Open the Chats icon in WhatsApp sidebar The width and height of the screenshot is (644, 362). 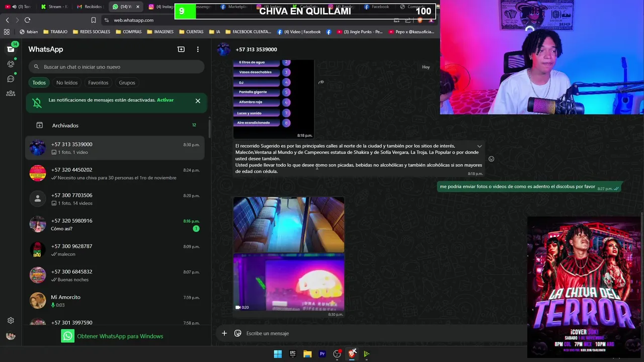coord(11,49)
